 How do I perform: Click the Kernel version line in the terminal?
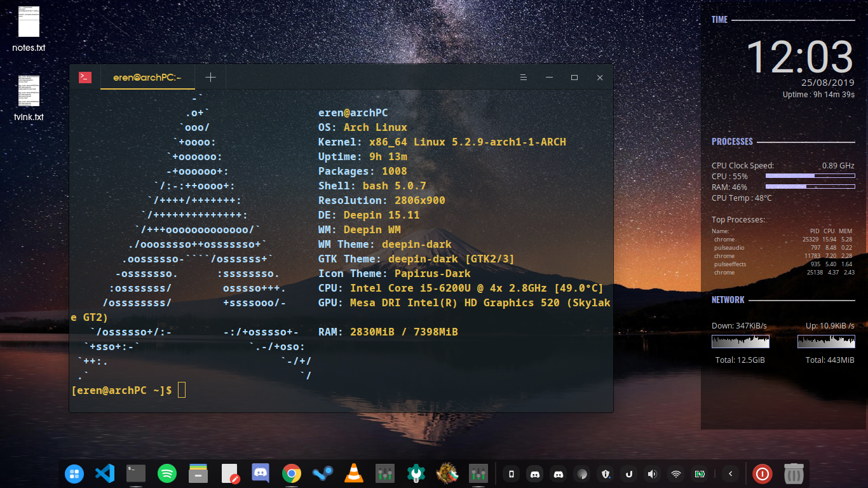click(x=442, y=142)
